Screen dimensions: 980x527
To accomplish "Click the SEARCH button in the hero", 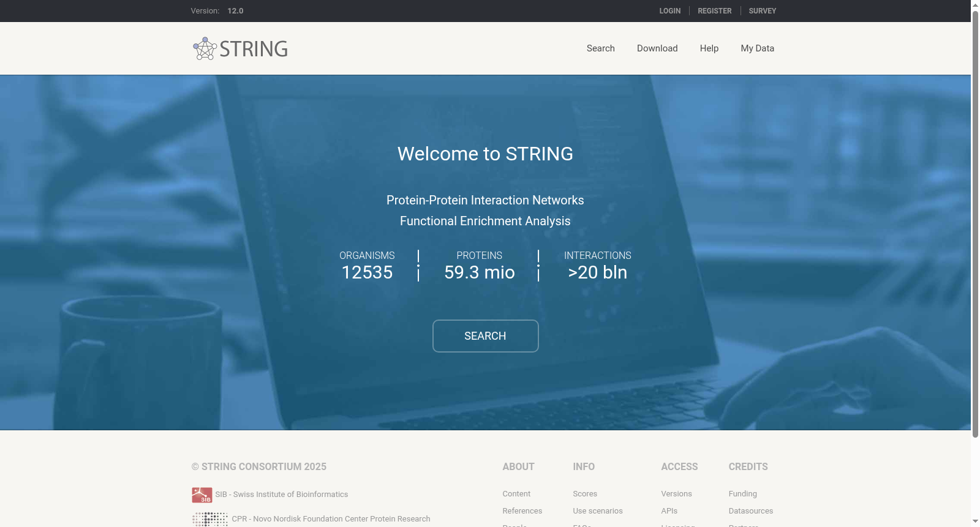I will click(486, 336).
